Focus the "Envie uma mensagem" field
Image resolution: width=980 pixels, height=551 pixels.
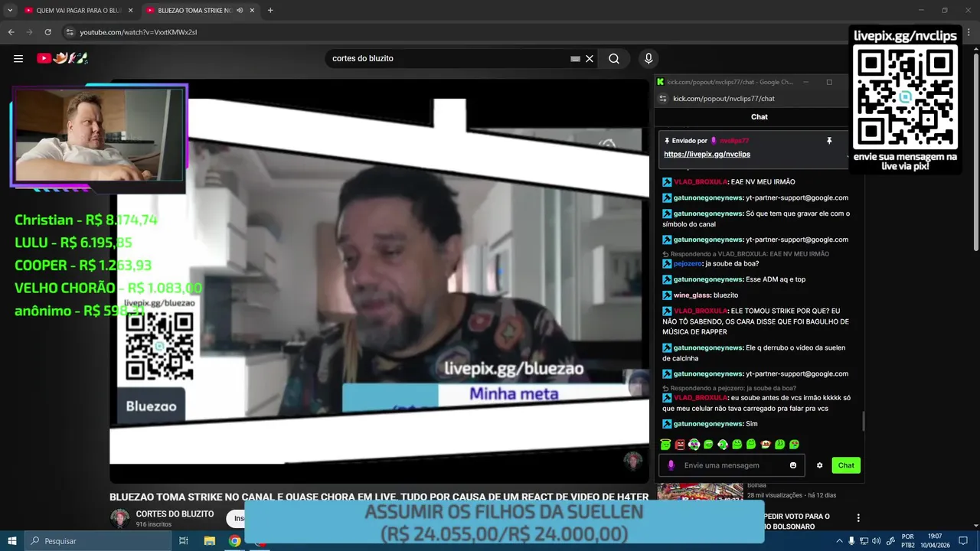pos(731,465)
